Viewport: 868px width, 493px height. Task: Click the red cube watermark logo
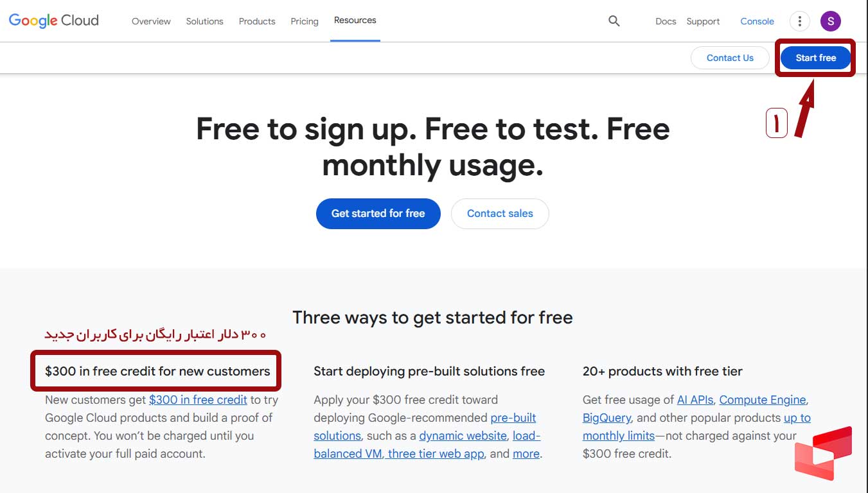pos(824,453)
